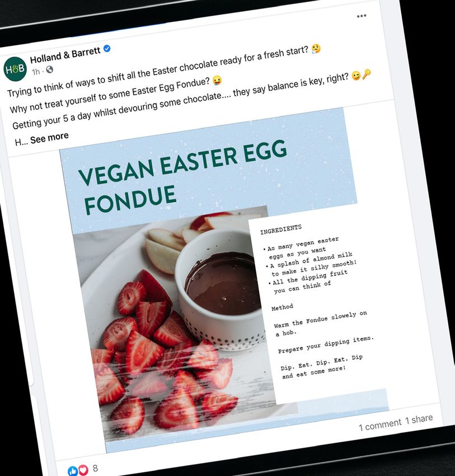
Task: Click the winking face emoji
Action: pos(356,76)
